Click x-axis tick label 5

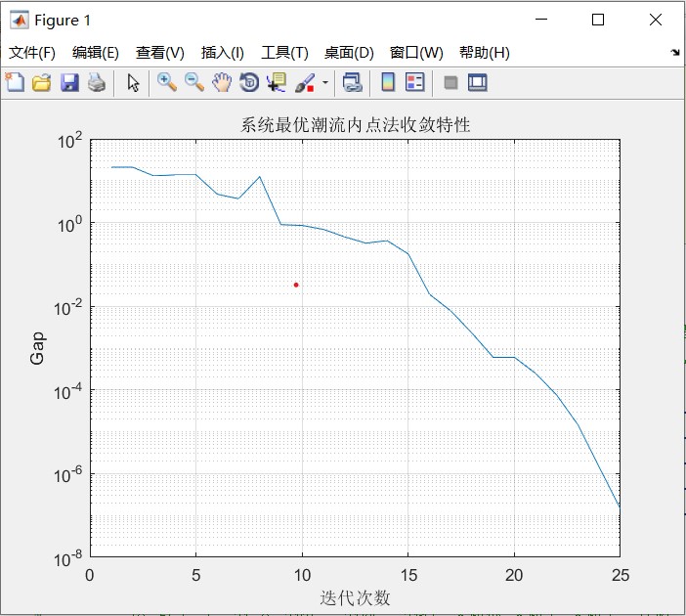196,575
